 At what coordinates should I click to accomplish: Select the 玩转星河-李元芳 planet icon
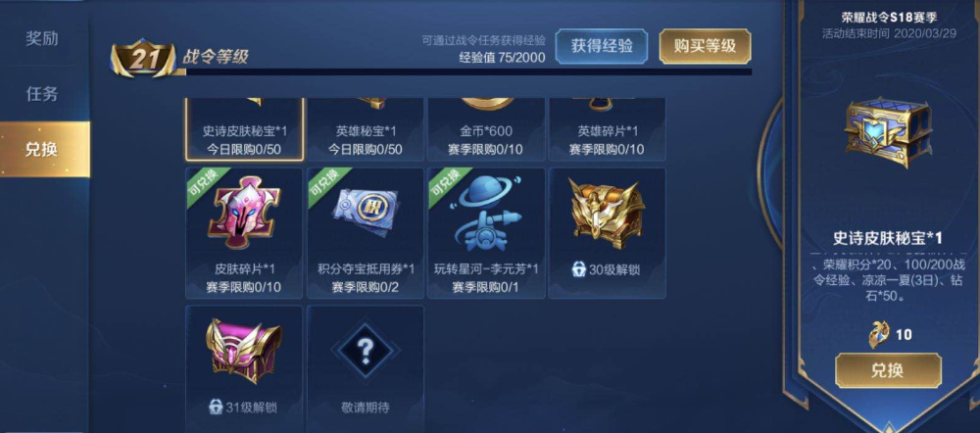[487, 213]
